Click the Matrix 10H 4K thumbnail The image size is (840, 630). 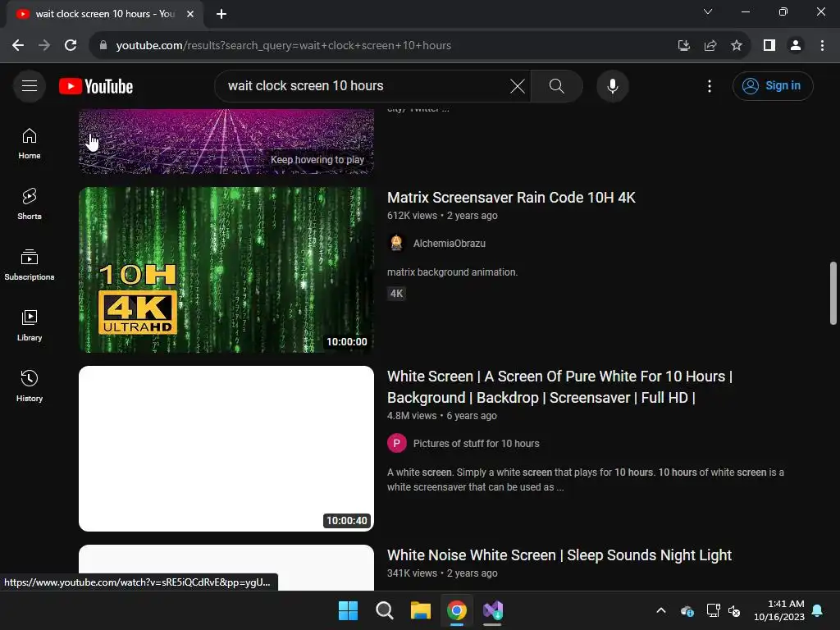coord(226,269)
